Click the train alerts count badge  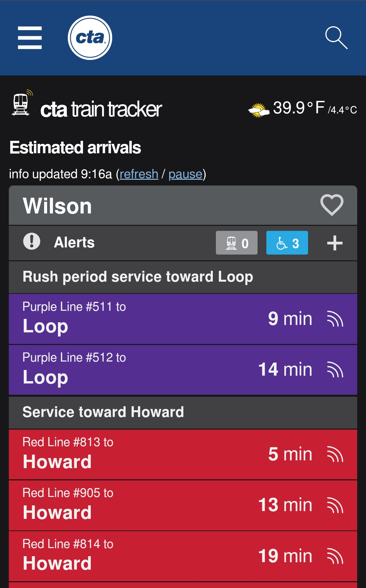click(x=237, y=243)
